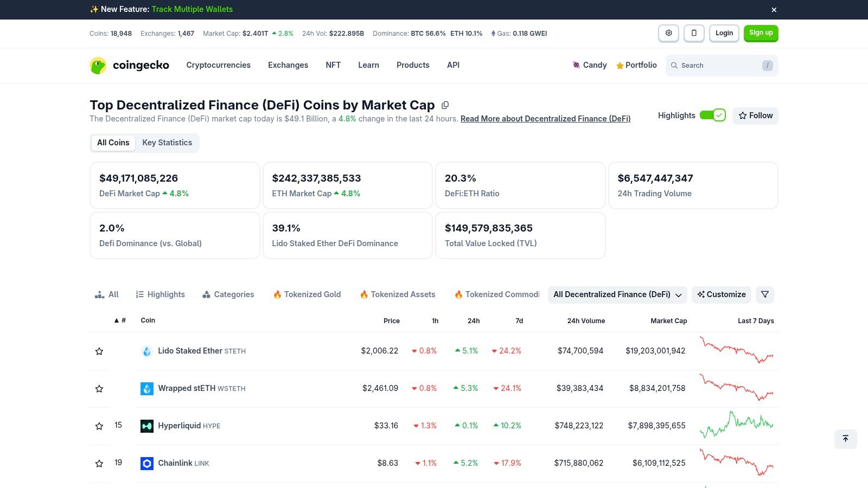The height and width of the screenshot is (488, 868).
Task: Open the Customize table options
Action: (722, 294)
